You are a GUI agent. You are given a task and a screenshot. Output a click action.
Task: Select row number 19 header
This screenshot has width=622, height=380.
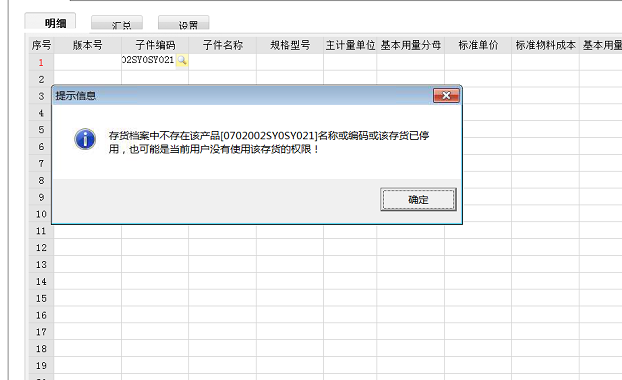tap(41, 365)
